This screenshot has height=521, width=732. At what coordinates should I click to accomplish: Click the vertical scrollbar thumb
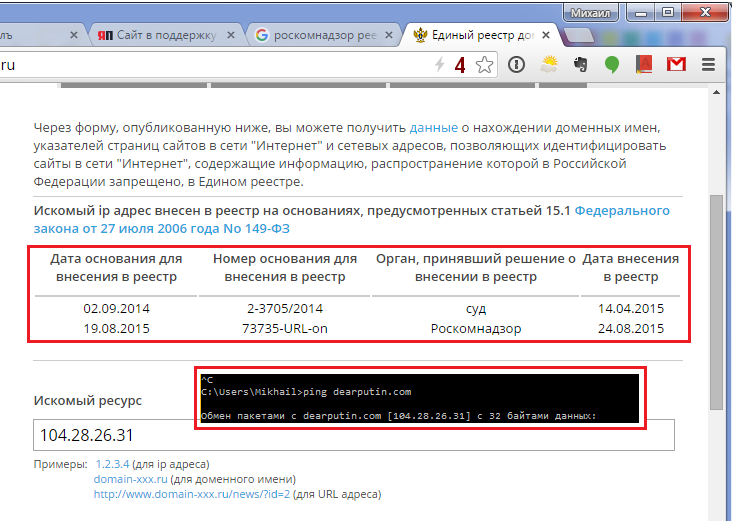pos(716,303)
